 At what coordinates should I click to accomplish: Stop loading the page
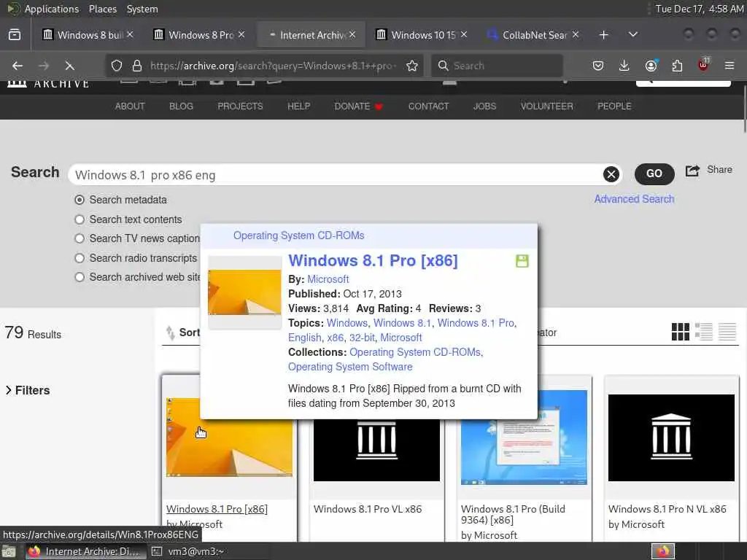click(69, 66)
